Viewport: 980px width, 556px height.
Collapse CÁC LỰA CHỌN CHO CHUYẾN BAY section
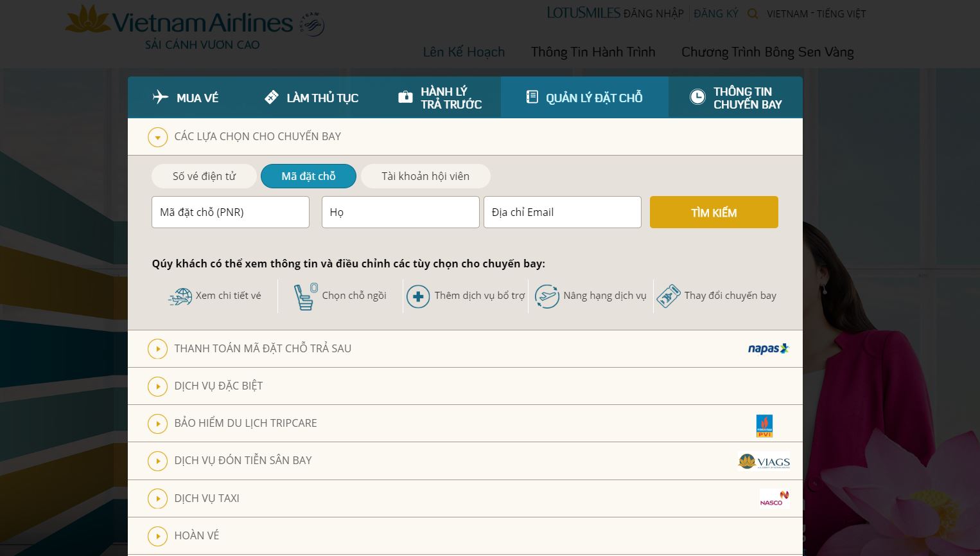pos(157,137)
